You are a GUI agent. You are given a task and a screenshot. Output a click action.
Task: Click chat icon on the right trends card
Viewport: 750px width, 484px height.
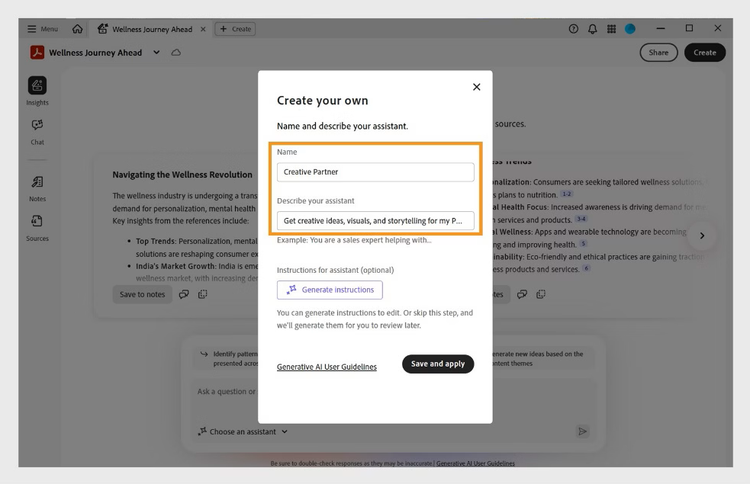522,295
